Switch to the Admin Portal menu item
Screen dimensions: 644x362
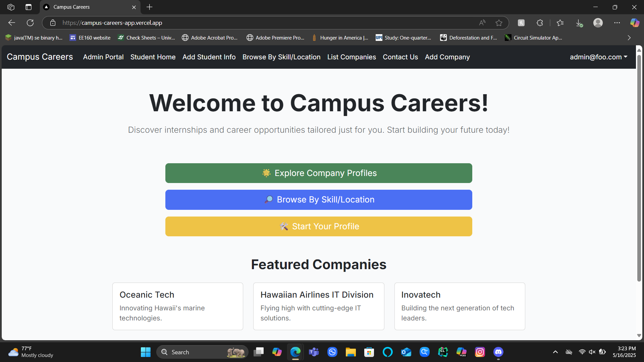(103, 57)
